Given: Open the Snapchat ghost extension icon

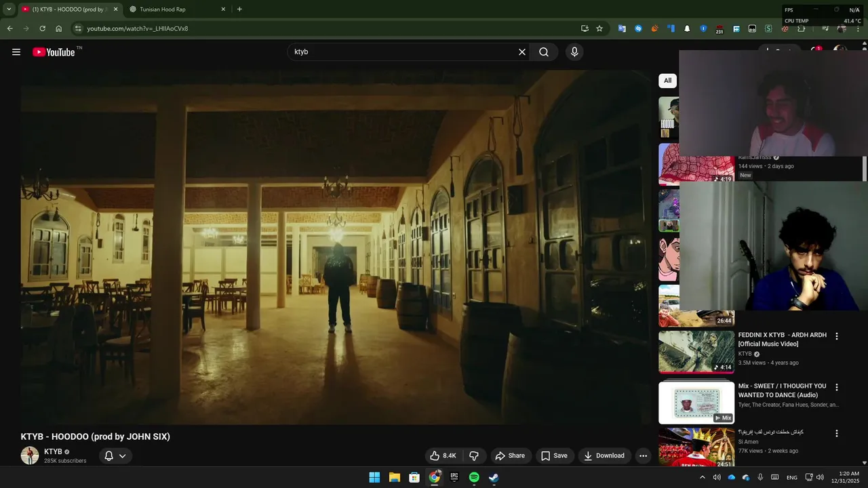Looking at the screenshot, I should [x=687, y=28].
